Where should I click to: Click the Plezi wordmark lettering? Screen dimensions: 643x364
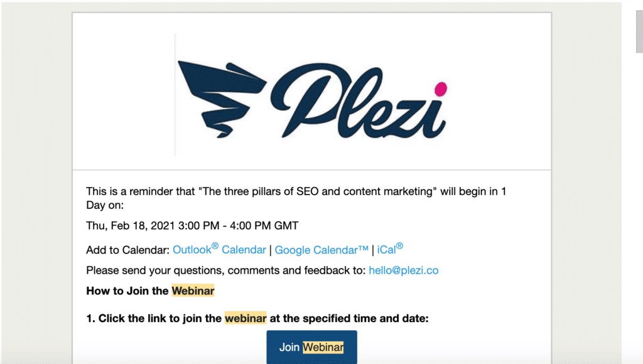(x=358, y=101)
